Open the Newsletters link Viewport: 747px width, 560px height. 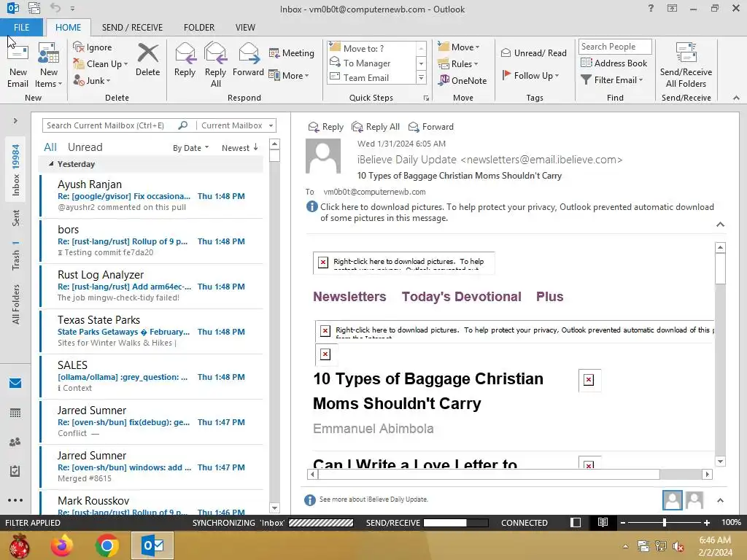coord(349,296)
